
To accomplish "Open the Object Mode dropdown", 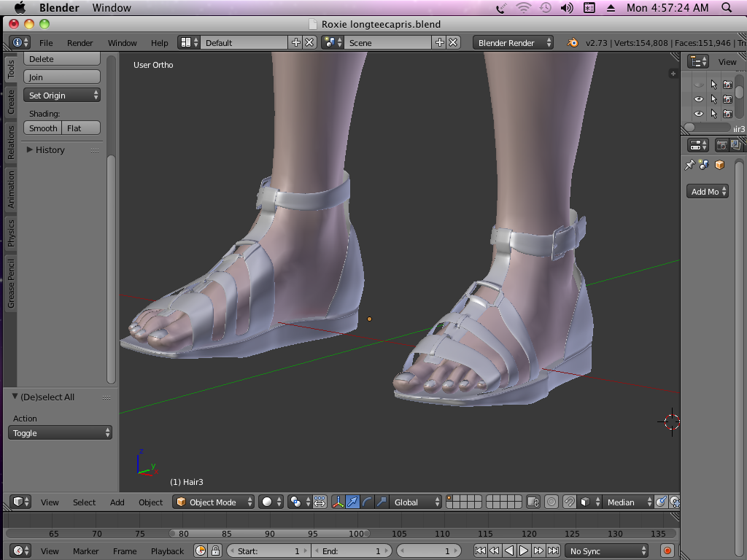I will [x=214, y=502].
